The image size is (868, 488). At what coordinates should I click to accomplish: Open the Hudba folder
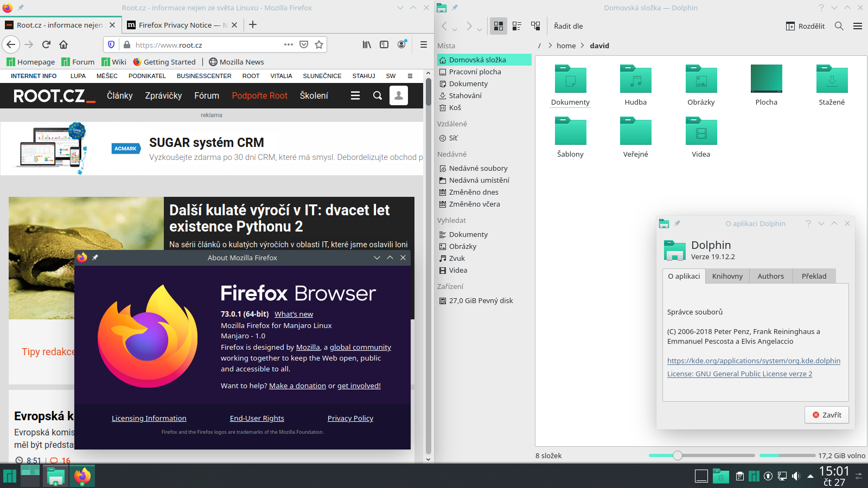click(636, 85)
